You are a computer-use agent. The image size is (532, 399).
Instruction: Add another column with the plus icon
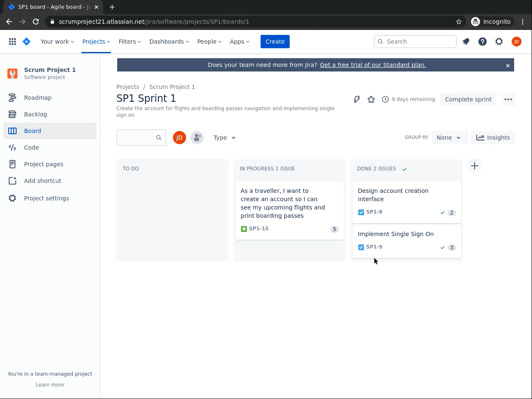tap(475, 166)
